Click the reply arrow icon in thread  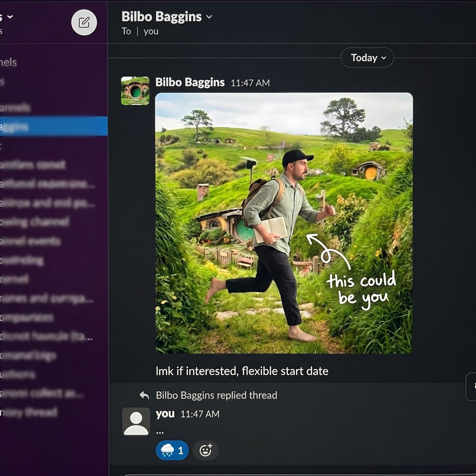[144, 395]
